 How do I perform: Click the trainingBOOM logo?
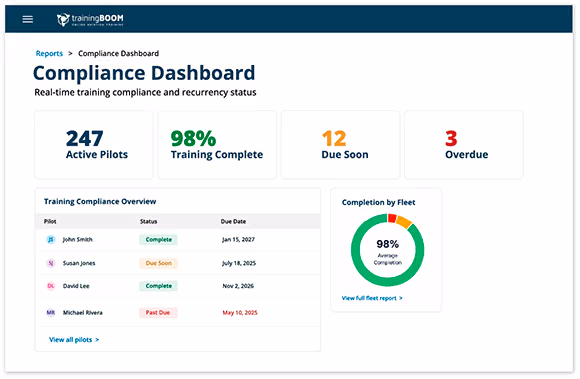[90, 19]
